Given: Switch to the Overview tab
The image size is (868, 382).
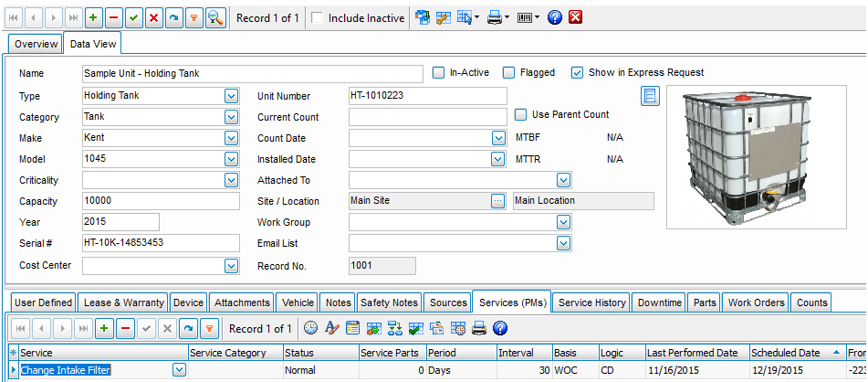Looking at the screenshot, I should pos(36,45).
